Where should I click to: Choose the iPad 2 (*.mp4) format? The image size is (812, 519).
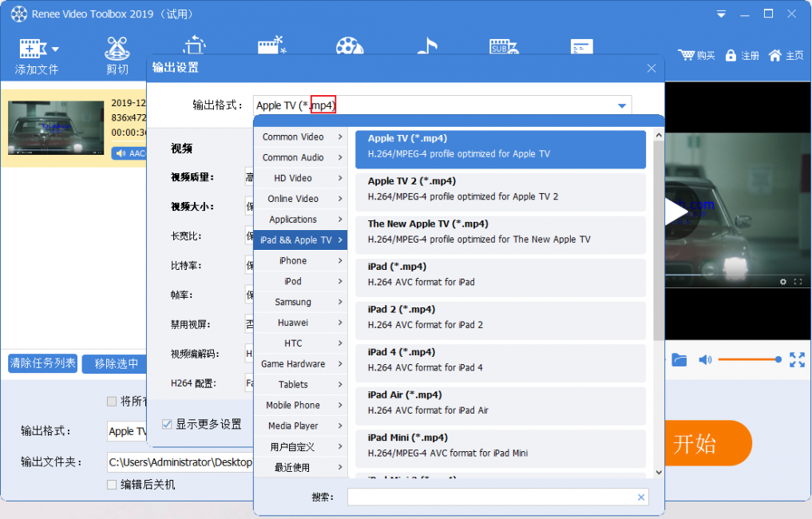point(501,320)
